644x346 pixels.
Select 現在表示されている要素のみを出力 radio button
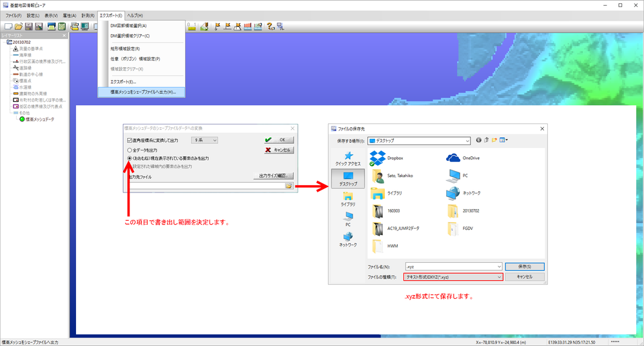tap(130, 158)
